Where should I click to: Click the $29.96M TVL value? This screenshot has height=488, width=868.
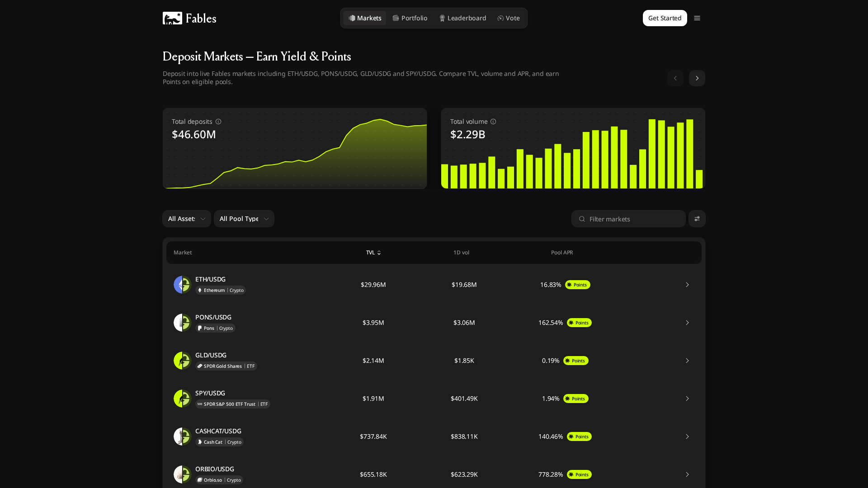(x=373, y=285)
